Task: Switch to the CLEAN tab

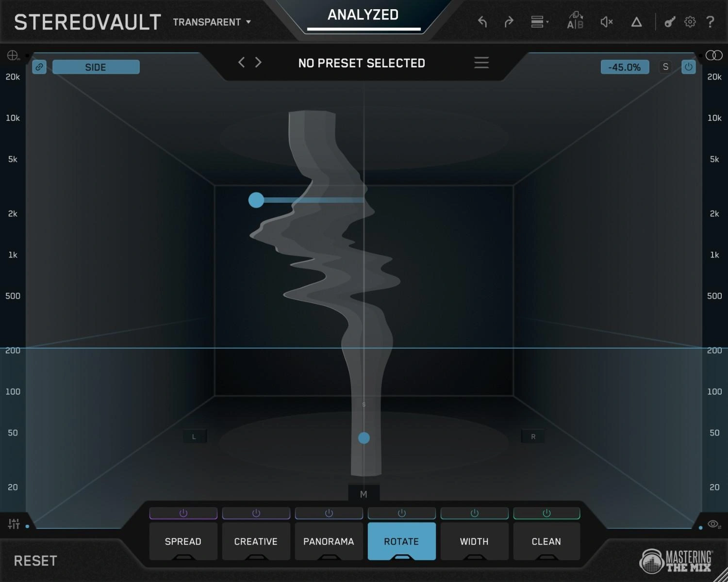Action: click(546, 541)
